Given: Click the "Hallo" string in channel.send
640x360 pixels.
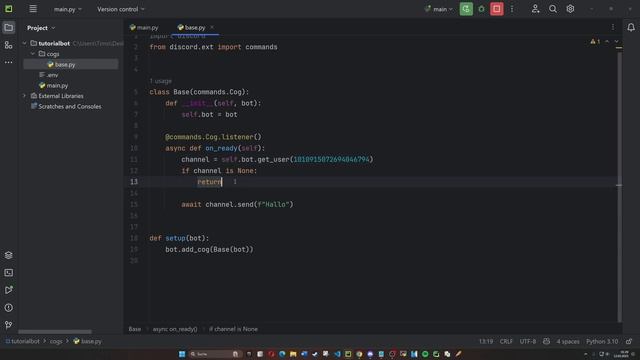Looking at the screenshot, I should [275, 204].
